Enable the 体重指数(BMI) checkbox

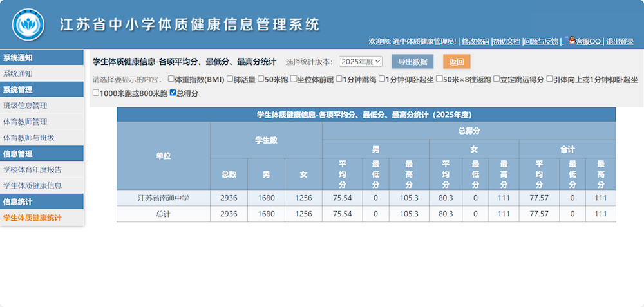pos(171,79)
